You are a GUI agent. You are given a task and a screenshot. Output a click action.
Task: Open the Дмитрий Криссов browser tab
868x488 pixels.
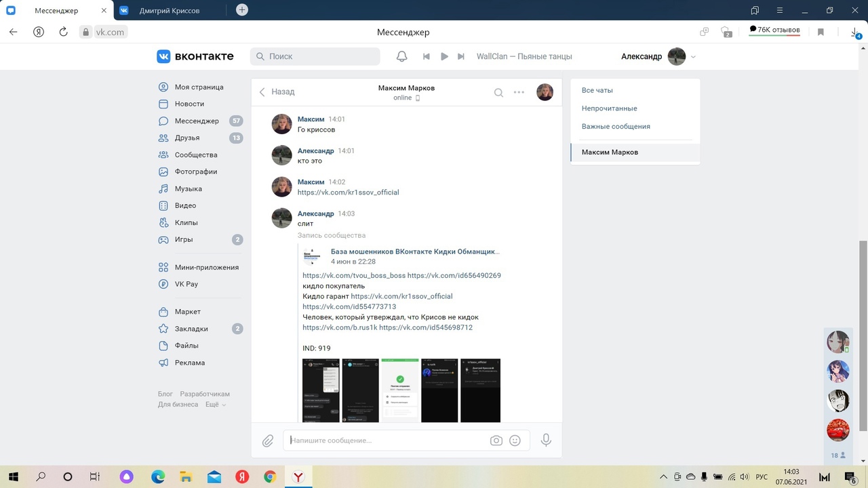point(170,10)
